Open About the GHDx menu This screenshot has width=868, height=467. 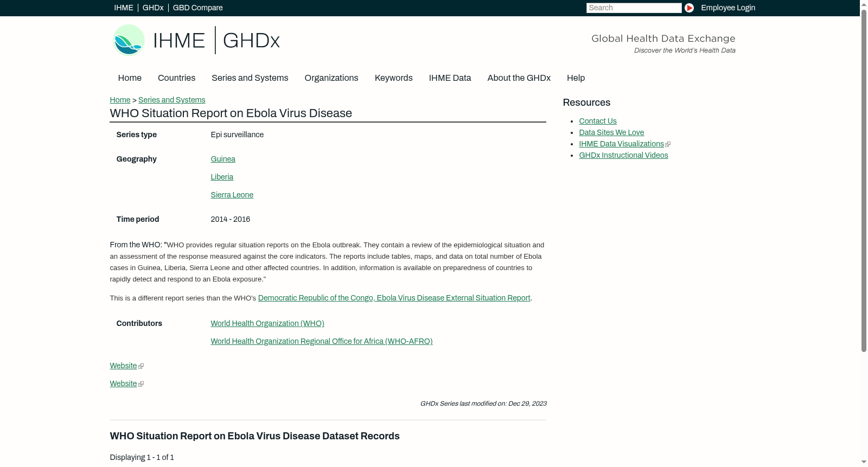[x=519, y=78]
